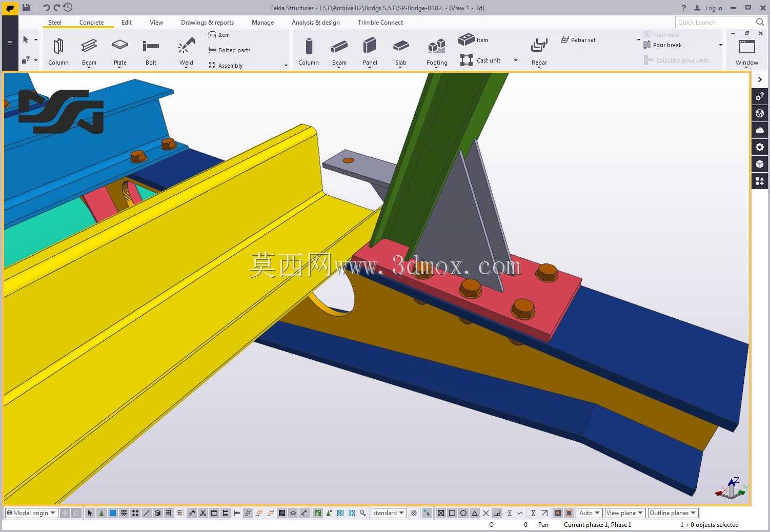Open the Drawings & reports tab
The height and width of the screenshot is (532, 770).
207,23
